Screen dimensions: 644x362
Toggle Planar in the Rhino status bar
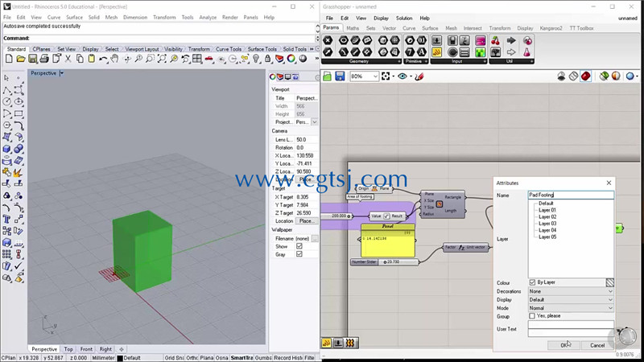coord(207,358)
